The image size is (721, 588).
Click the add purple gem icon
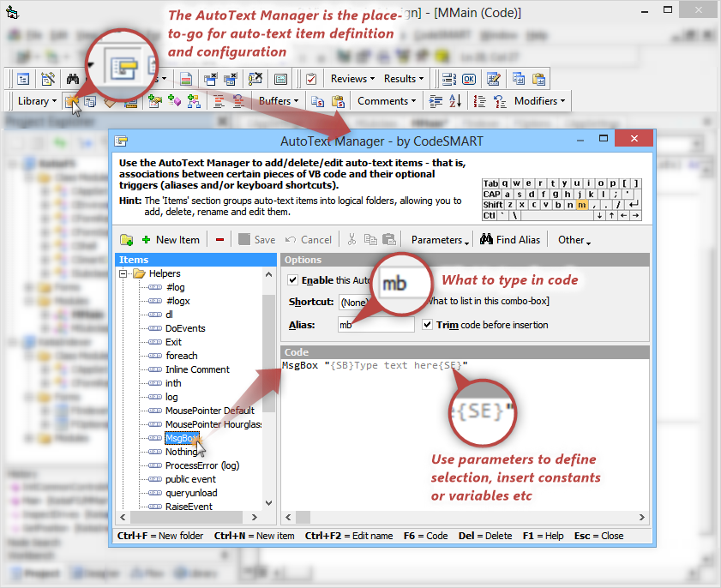click(174, 101)
